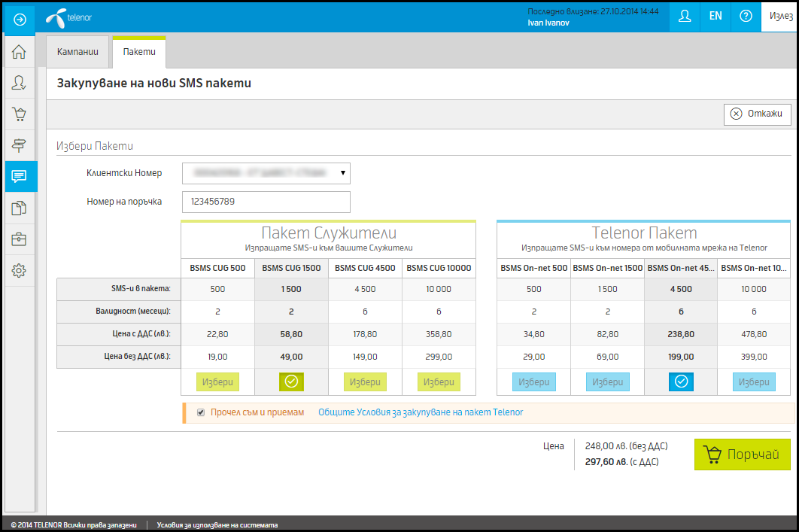799x532 pixels.
Task: Switch to the Кампании tab
Action: [77, 51]
